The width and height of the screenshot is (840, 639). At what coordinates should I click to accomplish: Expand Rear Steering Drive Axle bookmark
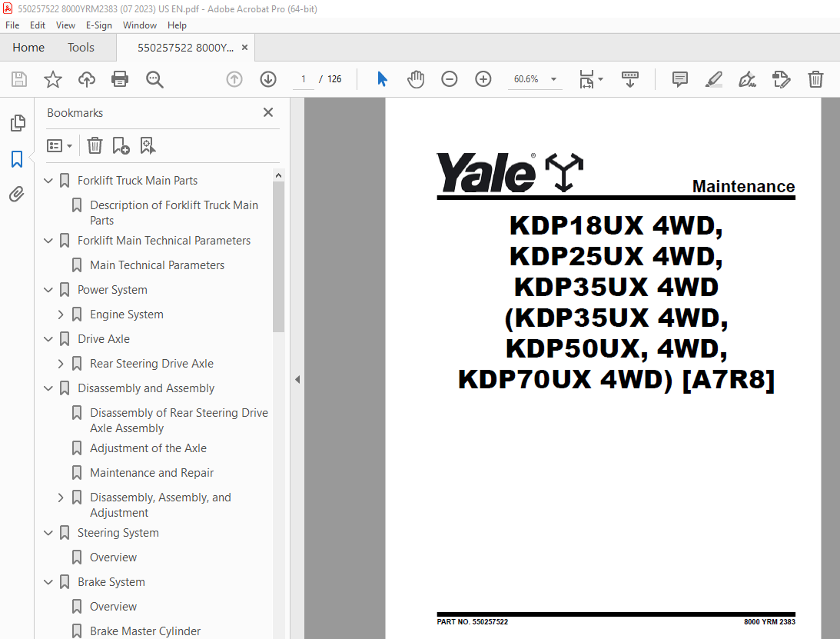coord(61,364)
